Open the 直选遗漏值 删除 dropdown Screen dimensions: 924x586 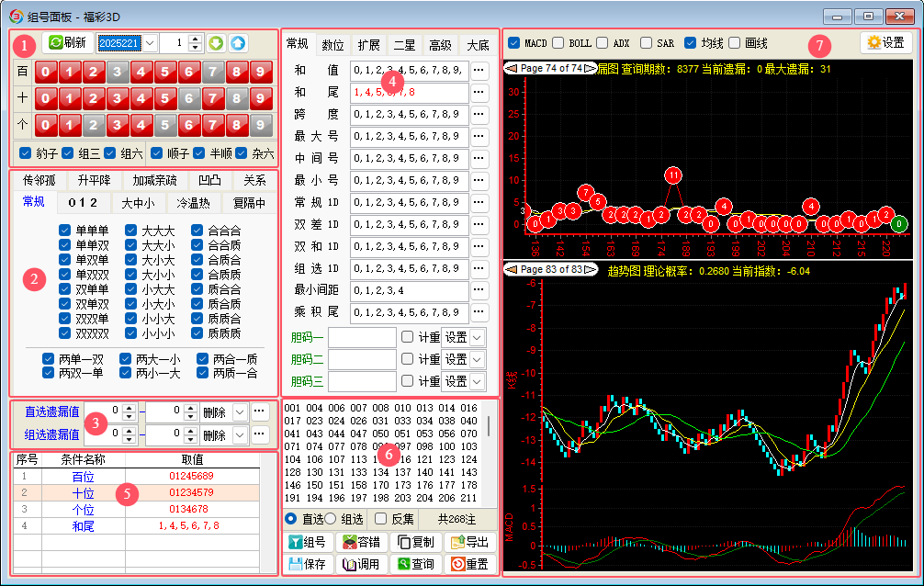point(240,411)
